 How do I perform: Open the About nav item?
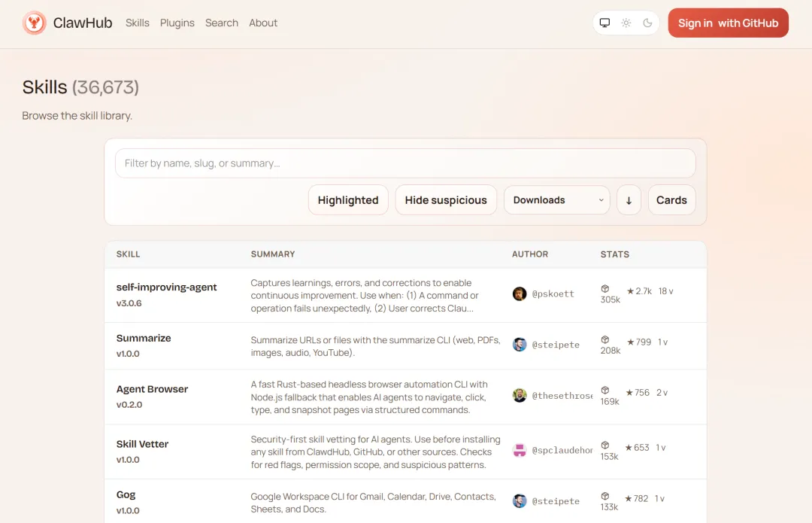pos(263,23)
